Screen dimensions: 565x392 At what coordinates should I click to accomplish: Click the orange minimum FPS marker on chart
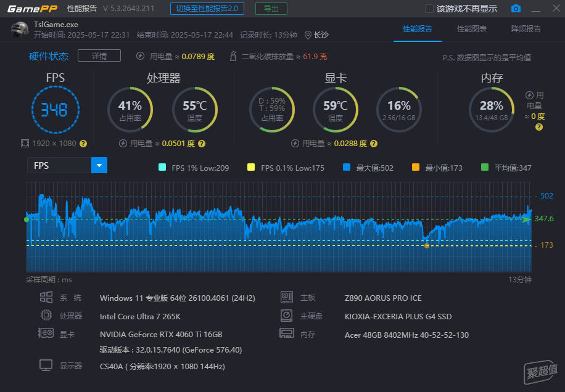427,246
